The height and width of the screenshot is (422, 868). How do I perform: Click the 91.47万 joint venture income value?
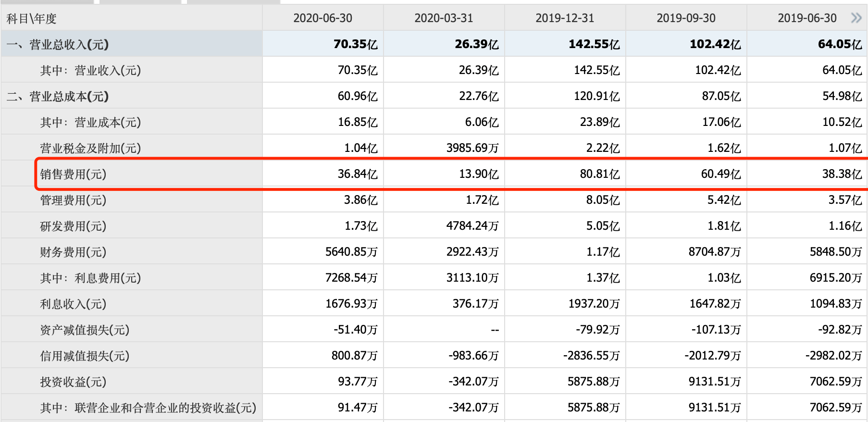(358, 408)
